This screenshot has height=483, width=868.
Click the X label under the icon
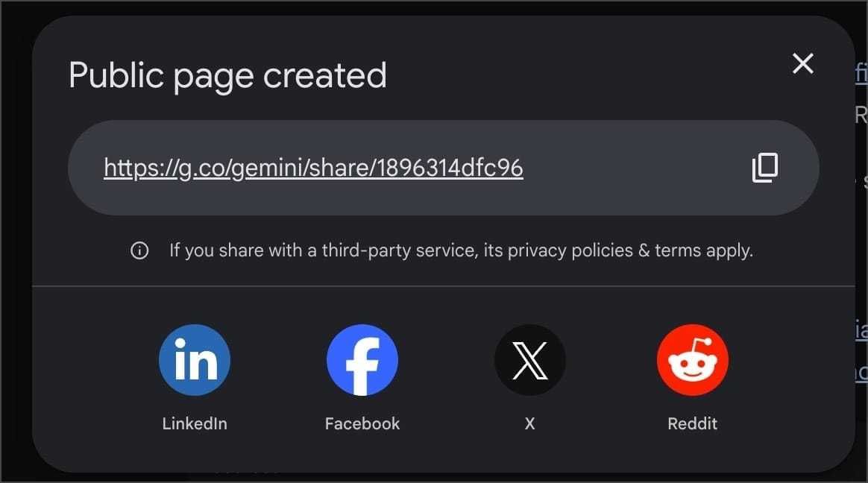point(529,424)
